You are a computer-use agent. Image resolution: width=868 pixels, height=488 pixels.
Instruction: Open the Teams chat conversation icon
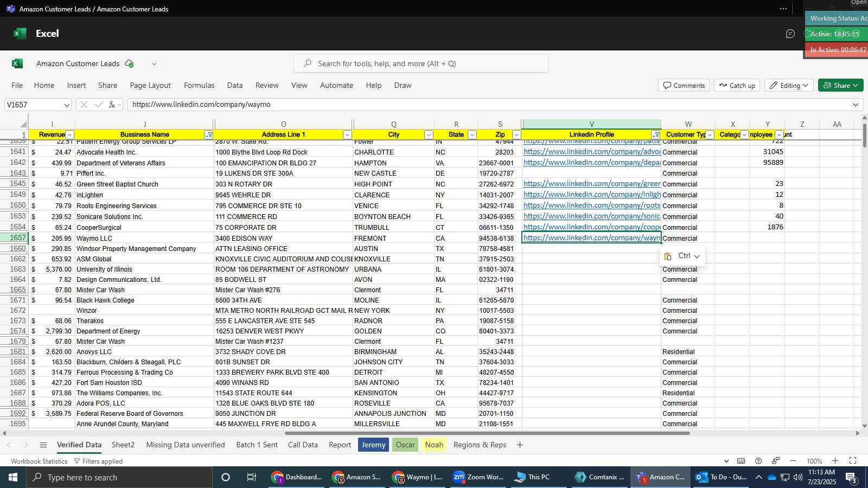pyautogui.click(x=790, y=34)
